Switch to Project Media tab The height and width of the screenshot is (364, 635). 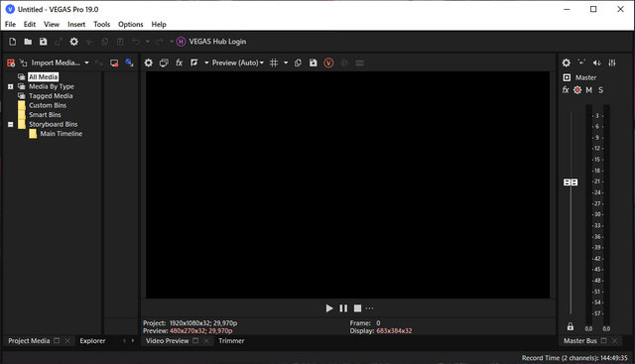point(29,341)
